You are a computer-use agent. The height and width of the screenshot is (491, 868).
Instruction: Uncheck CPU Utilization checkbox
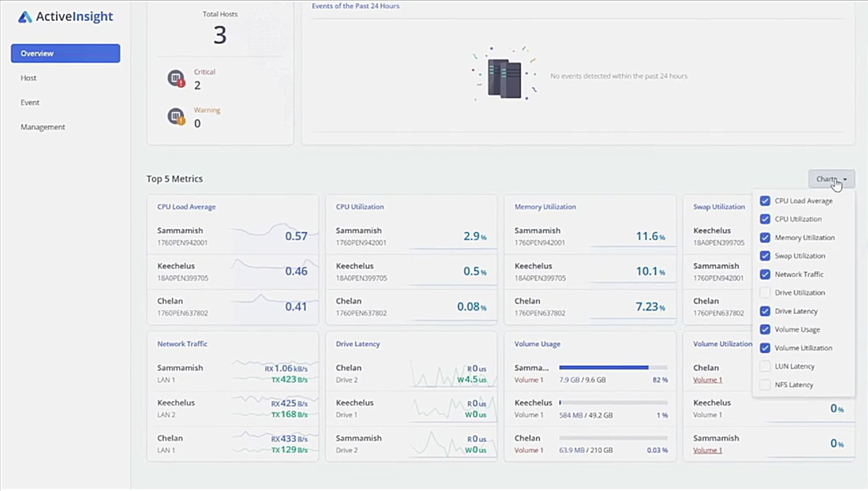click(x=765, y=219)
